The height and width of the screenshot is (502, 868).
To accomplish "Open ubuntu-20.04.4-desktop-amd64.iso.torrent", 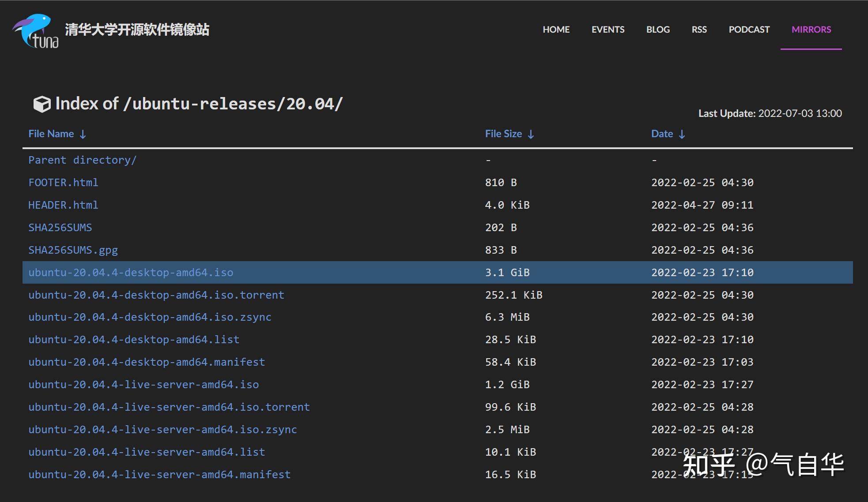I will 156,295.
